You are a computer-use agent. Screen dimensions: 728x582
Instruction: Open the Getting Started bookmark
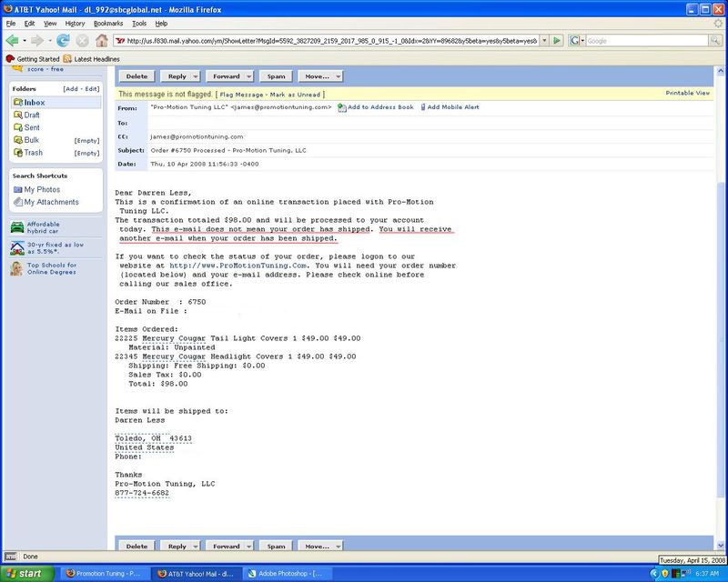click(33, 59)
